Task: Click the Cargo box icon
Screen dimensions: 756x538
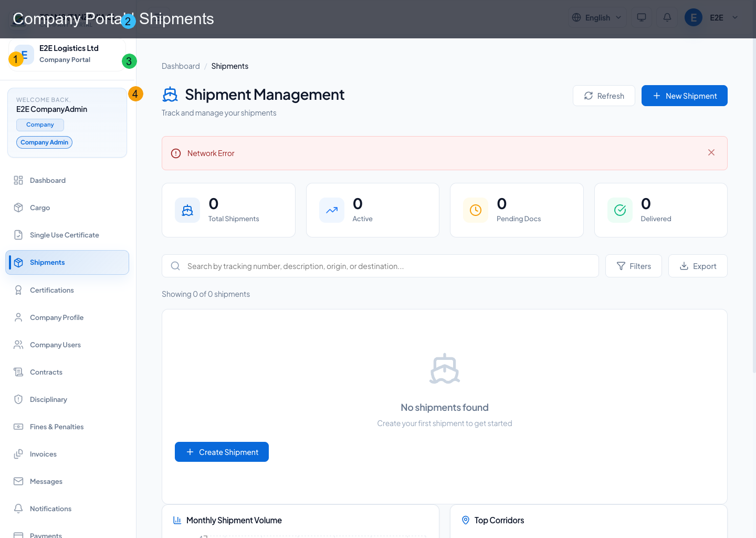Action: point(18,208)
